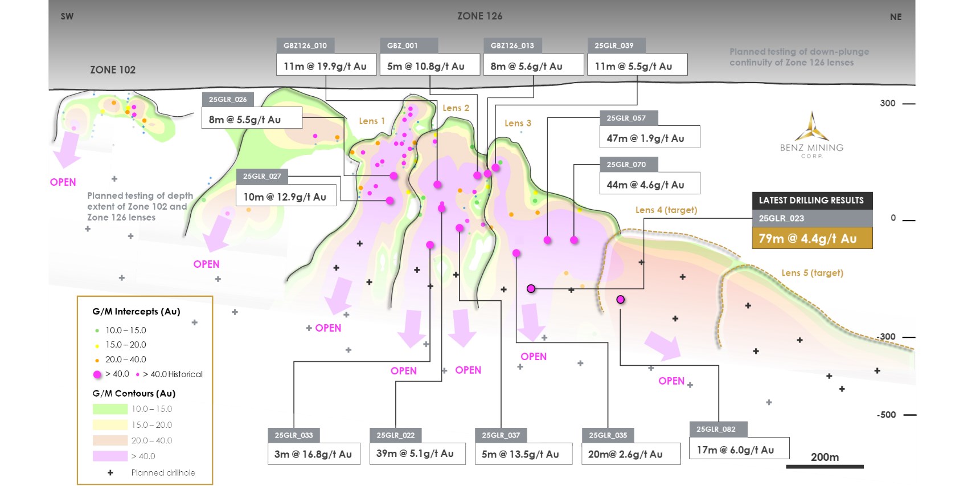Click the ZONE 126 title text
The height and width of the screenshot is (486, 980).
479,16
